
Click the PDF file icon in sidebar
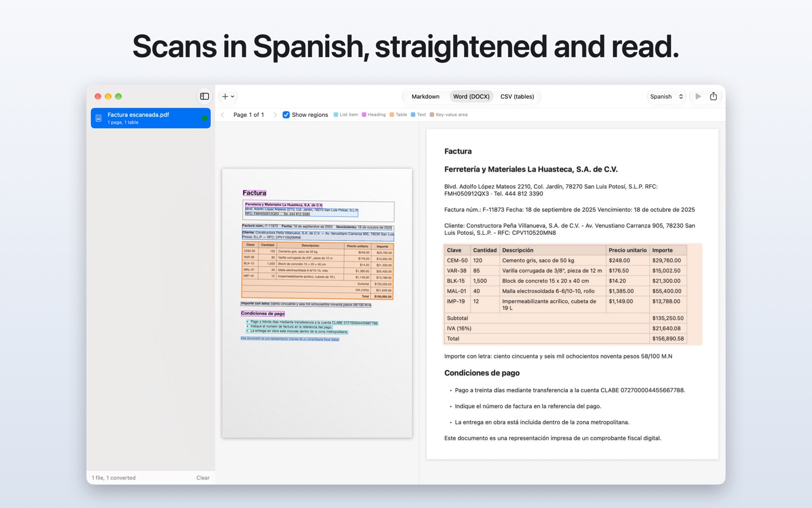99,118
